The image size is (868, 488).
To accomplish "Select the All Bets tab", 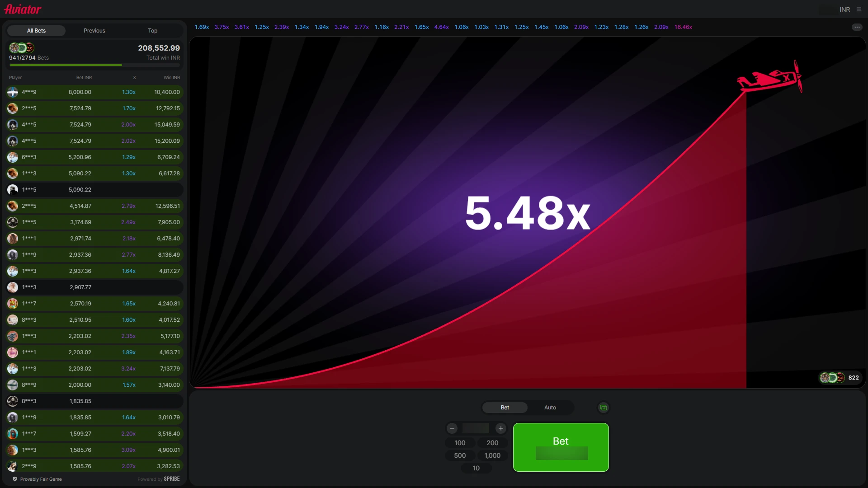I will 36,30.
